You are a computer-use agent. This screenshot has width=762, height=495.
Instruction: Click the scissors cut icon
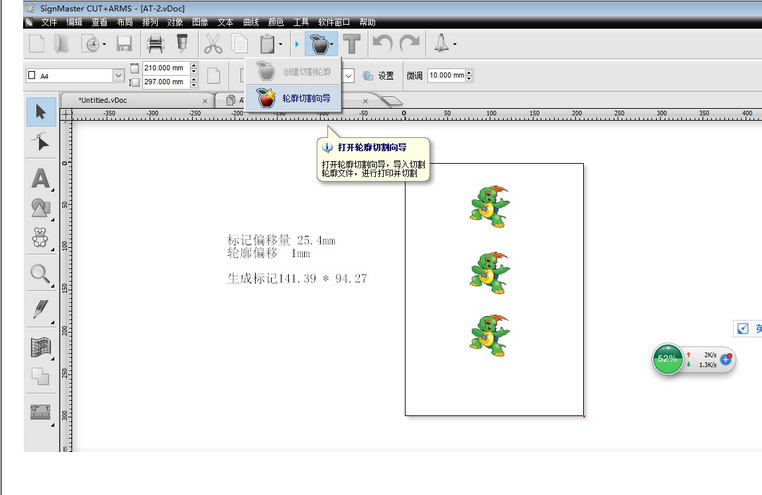pyautogui.click(x=213, y=44)
